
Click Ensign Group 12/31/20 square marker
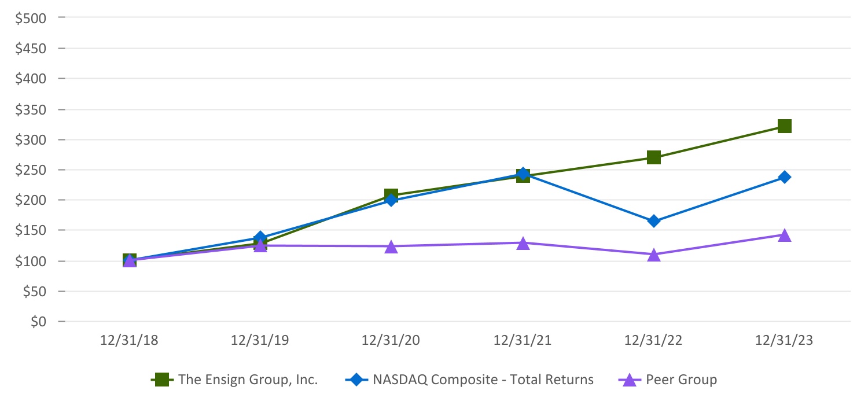coord(391,195)
